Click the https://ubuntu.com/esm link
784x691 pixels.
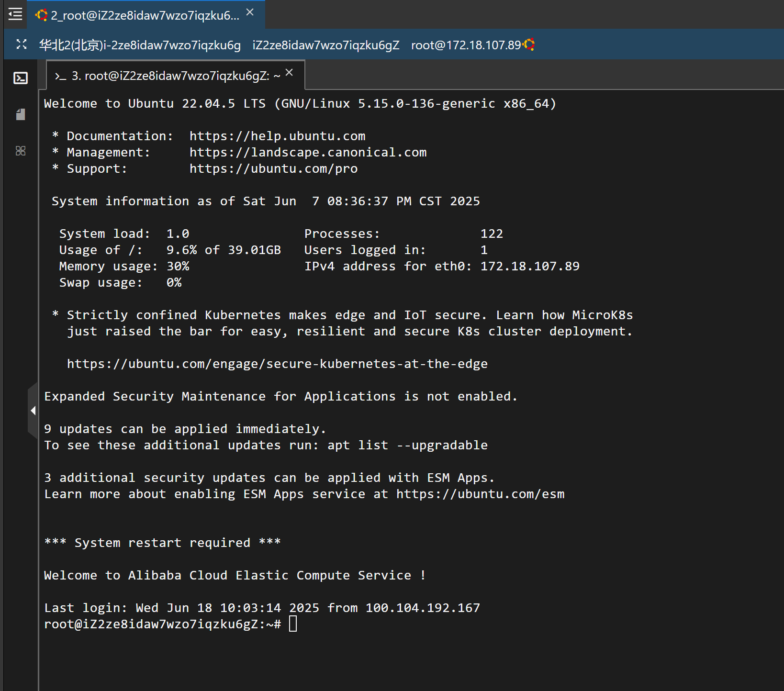(x=480, y=494)
